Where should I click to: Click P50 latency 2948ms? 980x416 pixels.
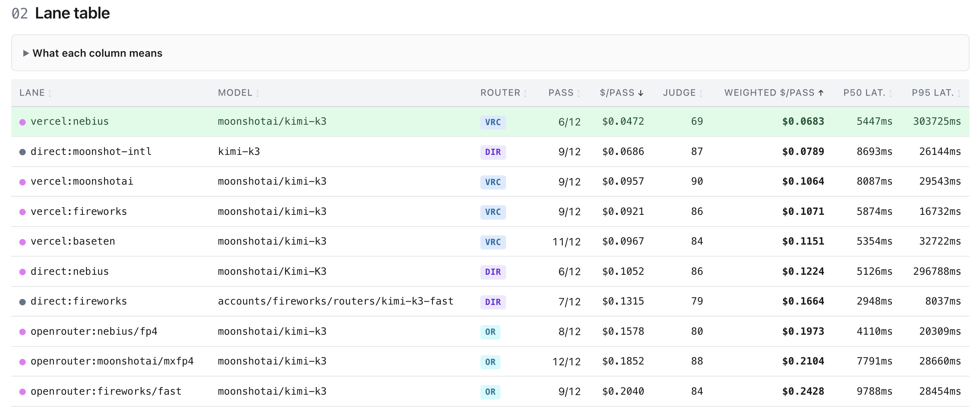(x=874, y=301)
